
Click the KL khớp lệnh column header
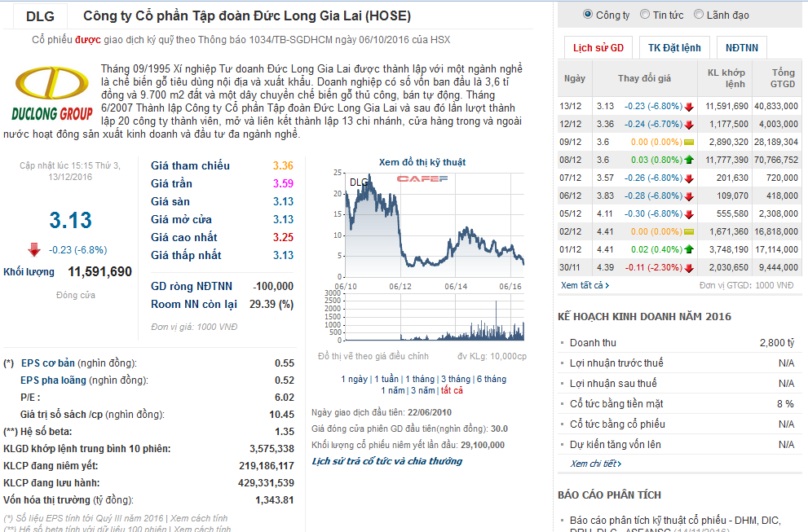pos(726,78)
